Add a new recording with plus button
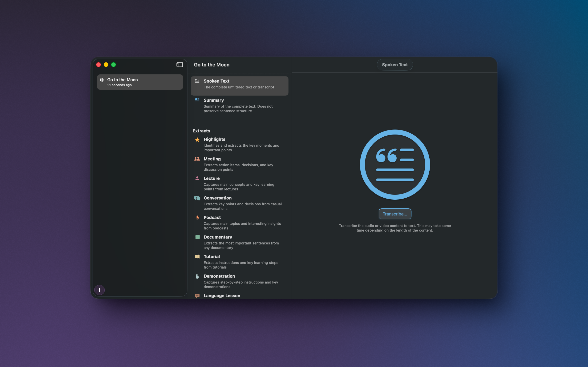This screenshot has height=367, width=588. pyautogui.click(x=99, y=290)
